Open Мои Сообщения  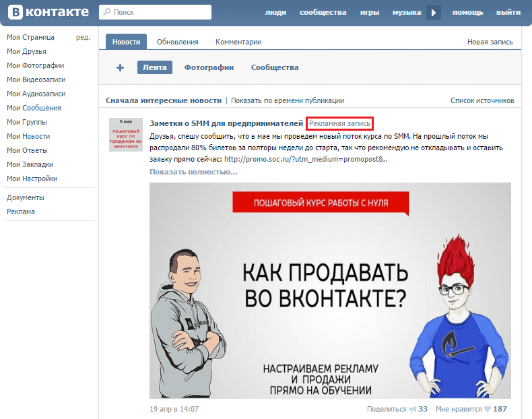click(34, 108)
